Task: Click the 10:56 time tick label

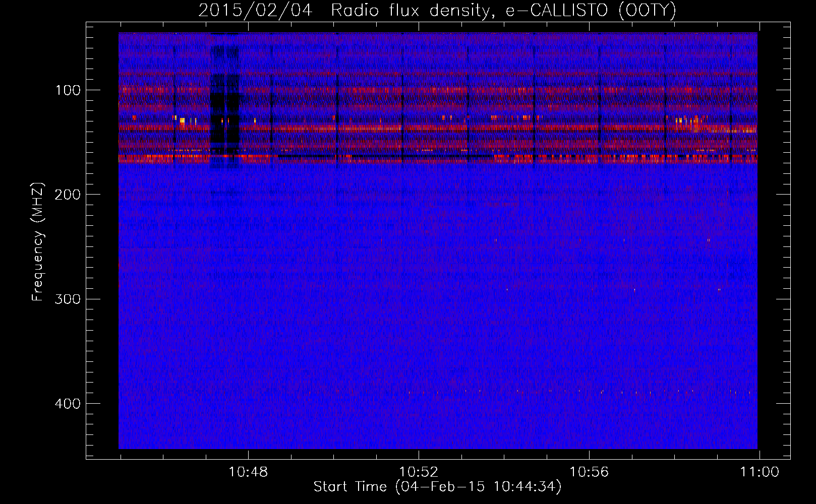Action: pos(590,472)
